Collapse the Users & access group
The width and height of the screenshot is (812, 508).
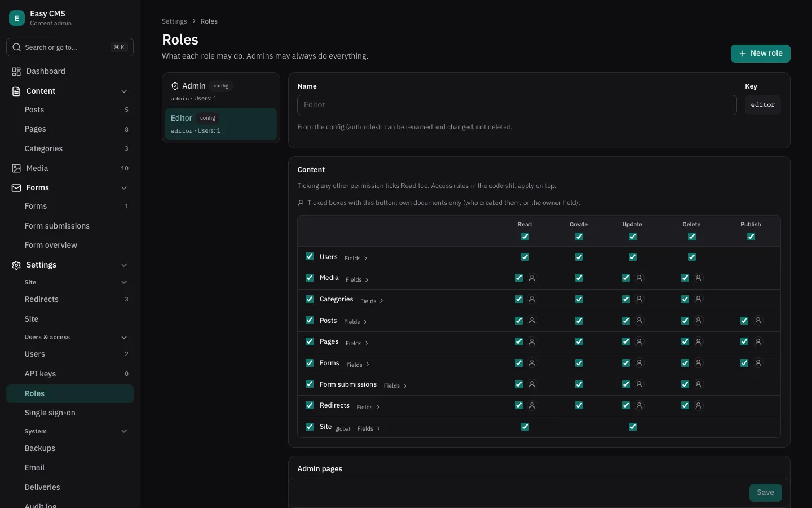pos(124,338)
